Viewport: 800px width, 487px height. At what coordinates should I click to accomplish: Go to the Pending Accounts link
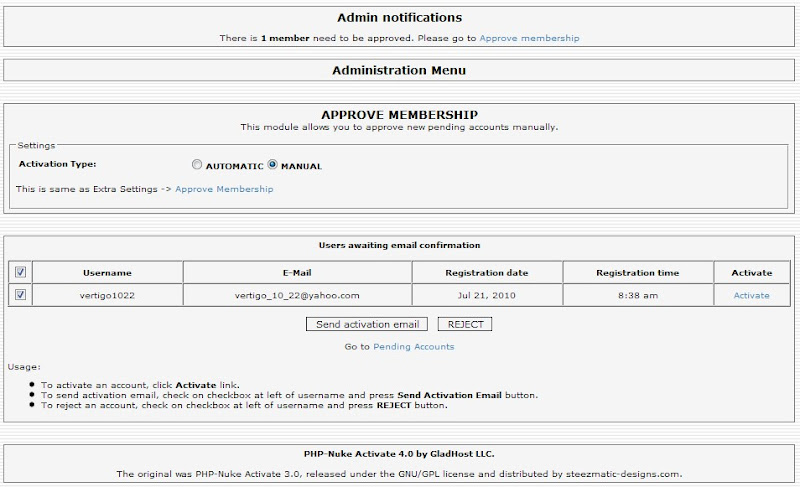[413, 347]
